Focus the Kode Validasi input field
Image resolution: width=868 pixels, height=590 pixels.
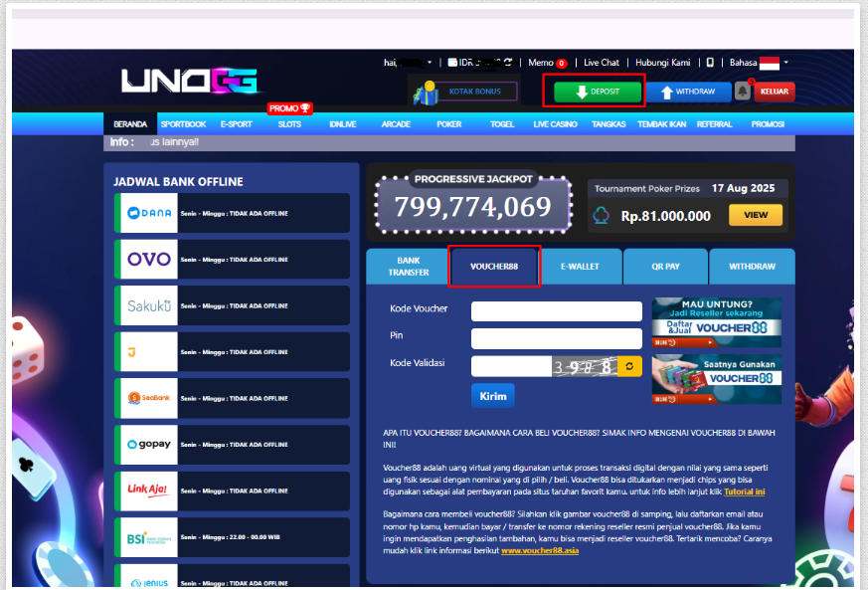click(x=511, y=366)
